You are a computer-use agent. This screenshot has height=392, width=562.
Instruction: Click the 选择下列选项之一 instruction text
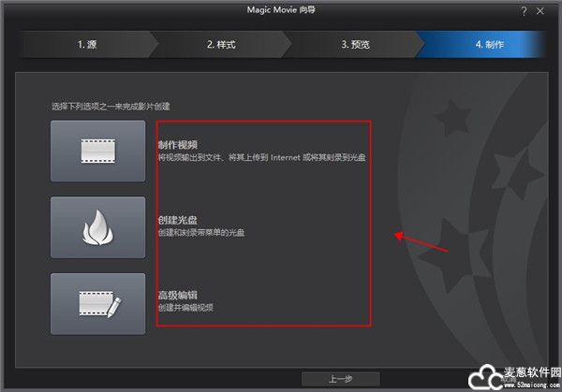pyautogui.click(x=111, y=107)
